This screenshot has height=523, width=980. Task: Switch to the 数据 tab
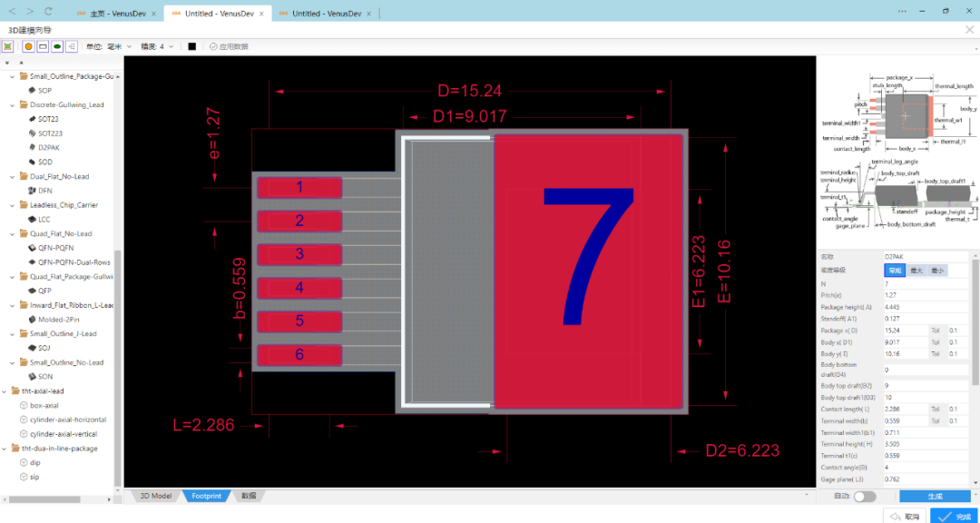(248, 496)
